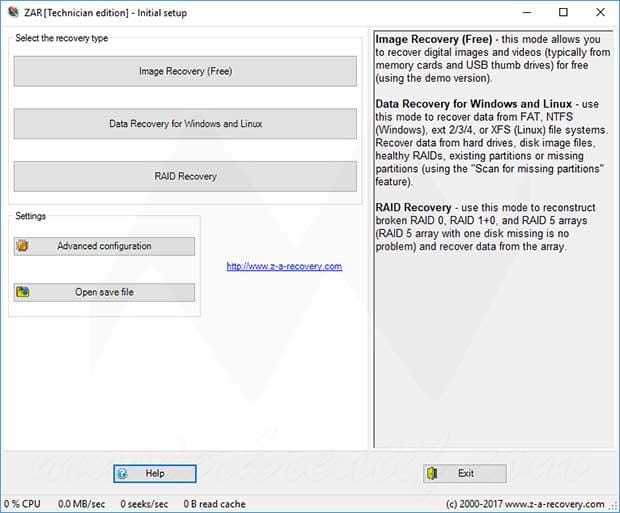Click the 0 B read cache status entry
The image size is (620, 513).
point(214,504)
